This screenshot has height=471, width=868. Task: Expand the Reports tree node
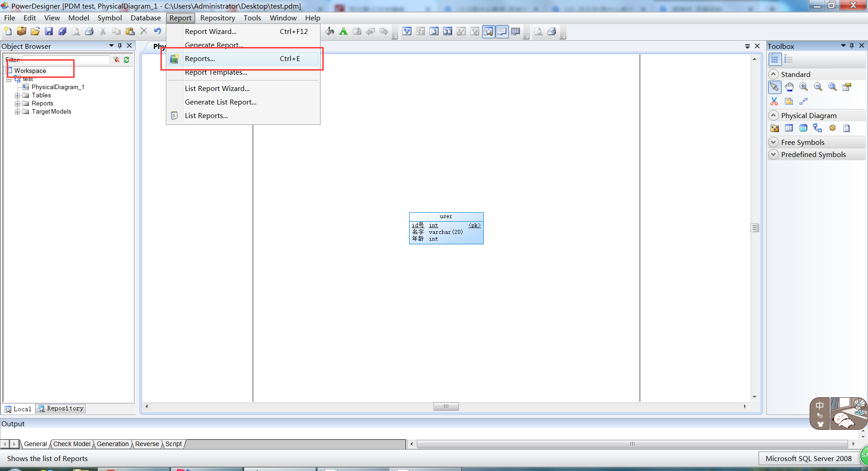17,104
